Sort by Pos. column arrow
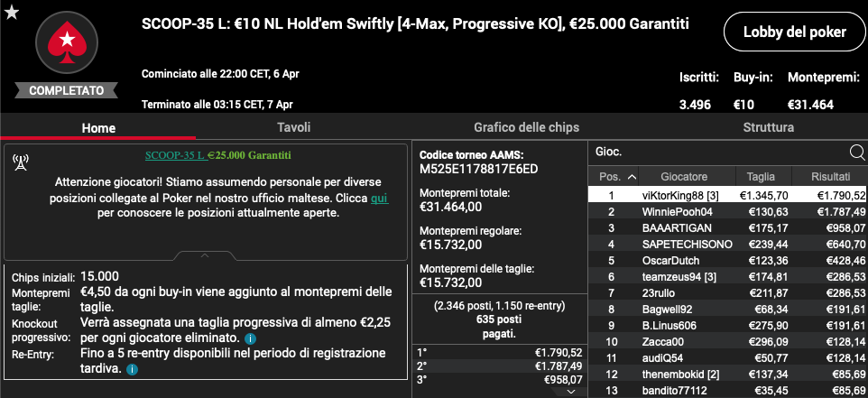The image size is (868, 398). tap(632, 177)
